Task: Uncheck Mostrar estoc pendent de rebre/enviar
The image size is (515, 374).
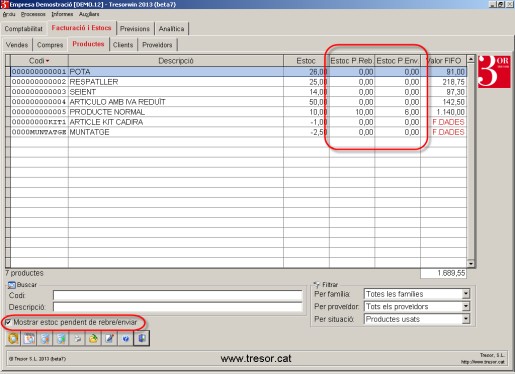Action: [8, 322]
